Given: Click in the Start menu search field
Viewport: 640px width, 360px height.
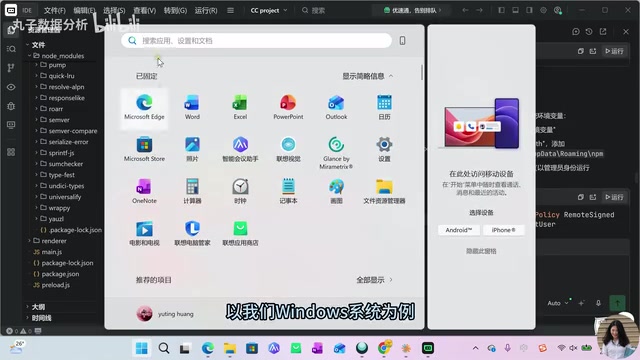Looking at the screenshot, I should click(x=256, y=40).
